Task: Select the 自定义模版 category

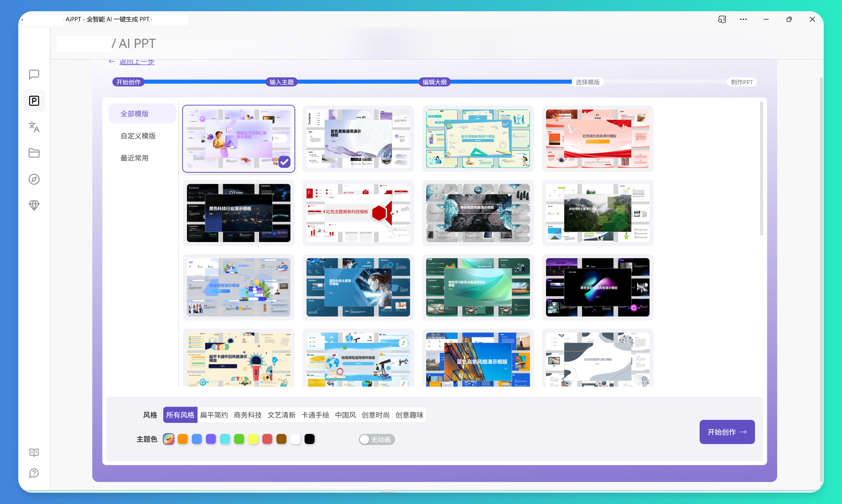Action: 138,136
